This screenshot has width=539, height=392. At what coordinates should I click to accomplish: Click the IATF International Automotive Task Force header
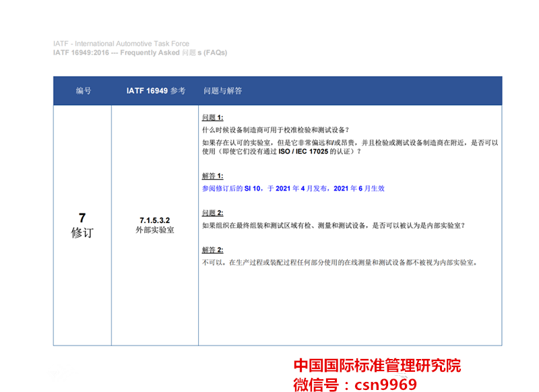[121, 44]
